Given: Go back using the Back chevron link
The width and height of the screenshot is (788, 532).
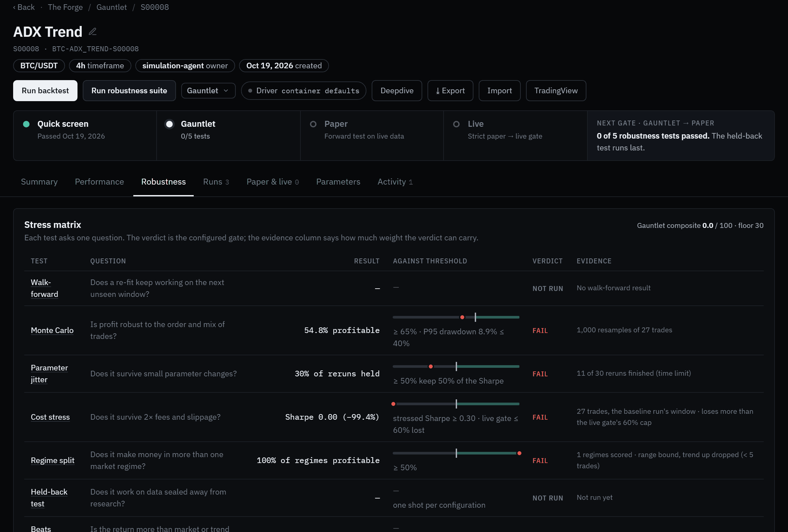Looking at the screenshot, I should click(24, 7).
